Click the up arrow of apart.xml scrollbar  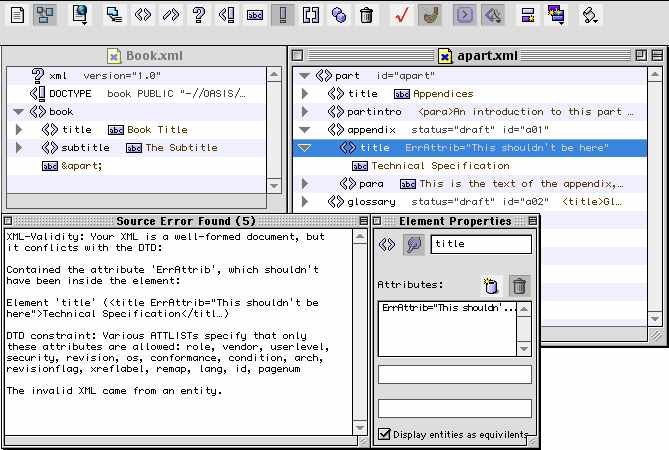tap(654, 75)
